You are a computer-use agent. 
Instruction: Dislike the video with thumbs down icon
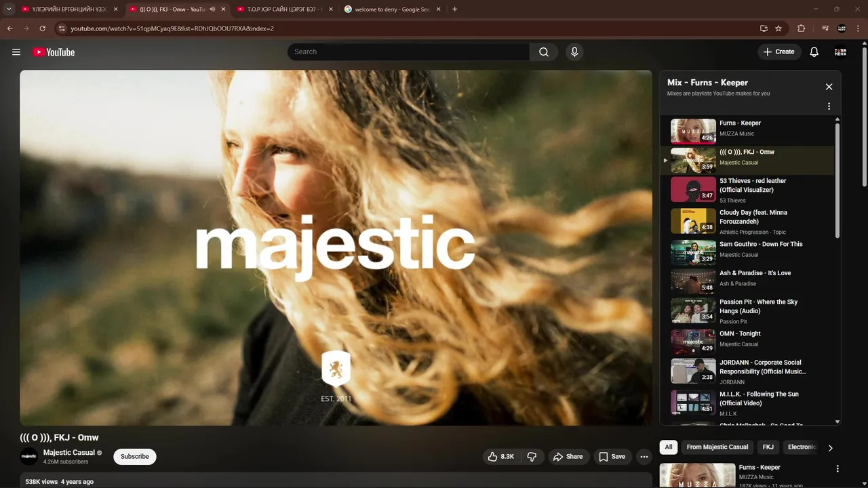(532, 457)
